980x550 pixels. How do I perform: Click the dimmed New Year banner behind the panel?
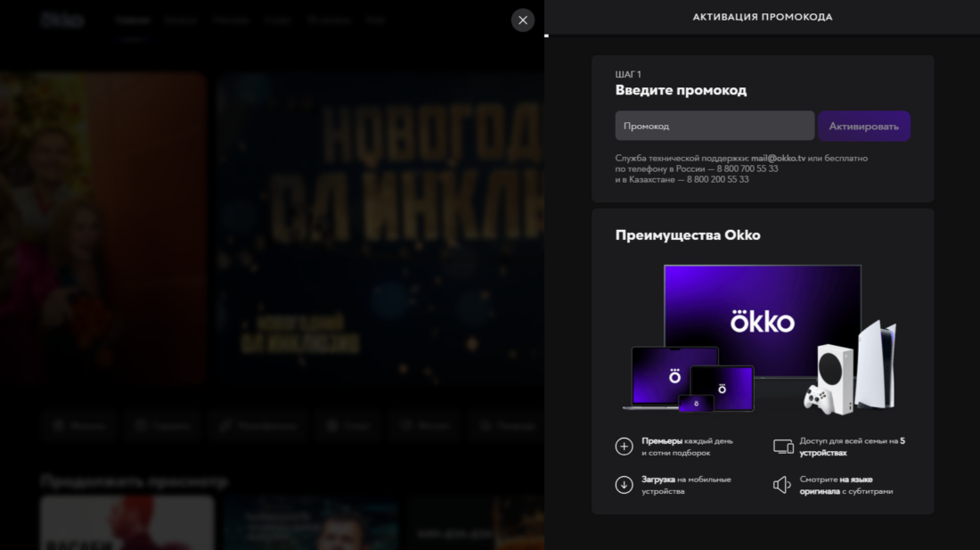tap(374, 223)
